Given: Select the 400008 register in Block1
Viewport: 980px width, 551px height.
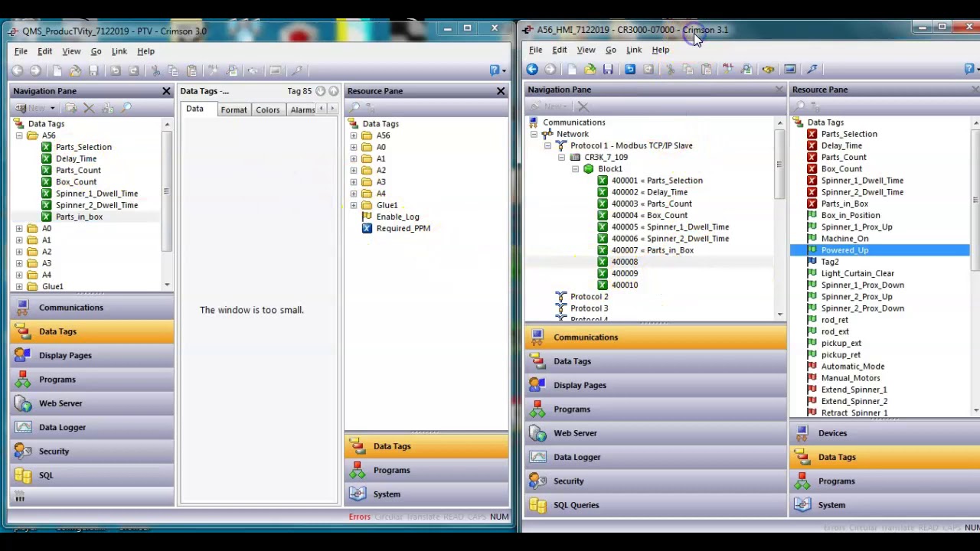Looking at the screenshot, I should (x=624, y=262).
